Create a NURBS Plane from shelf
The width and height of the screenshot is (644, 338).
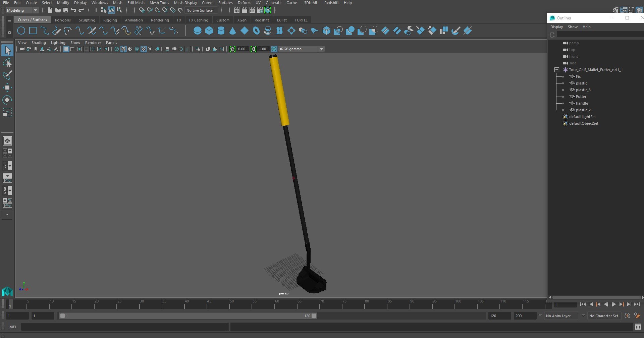click(x=245, y=31)
